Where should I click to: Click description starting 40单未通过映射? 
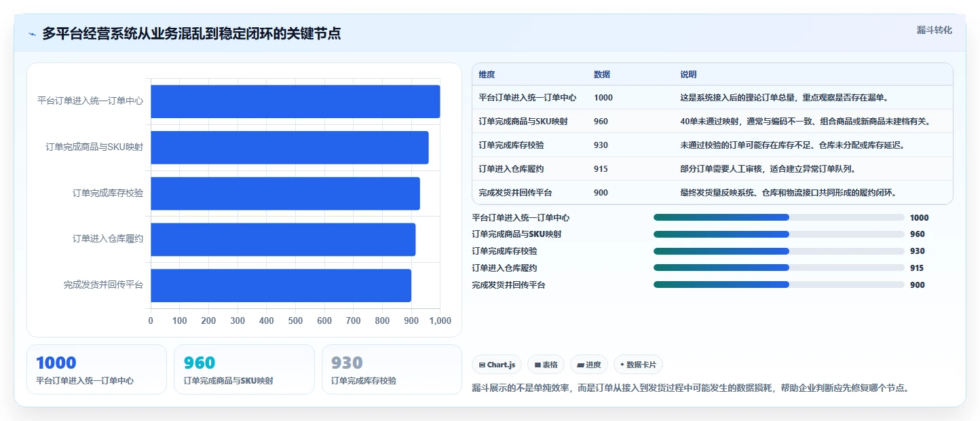(x=805, y=122)
